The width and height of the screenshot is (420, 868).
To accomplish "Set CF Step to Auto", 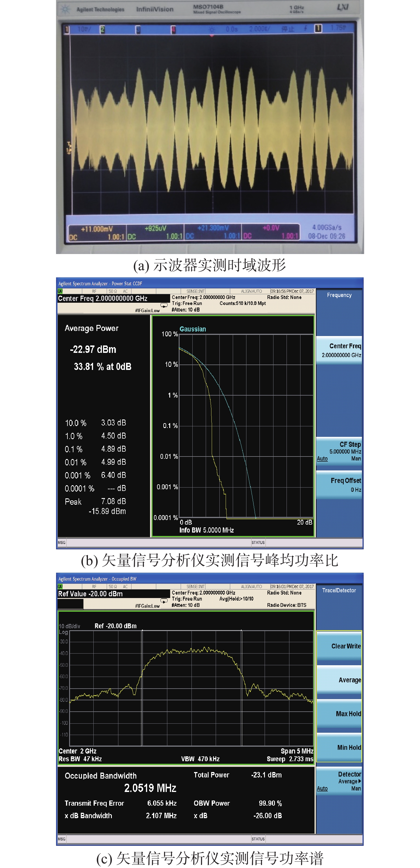I will (322, 458).
